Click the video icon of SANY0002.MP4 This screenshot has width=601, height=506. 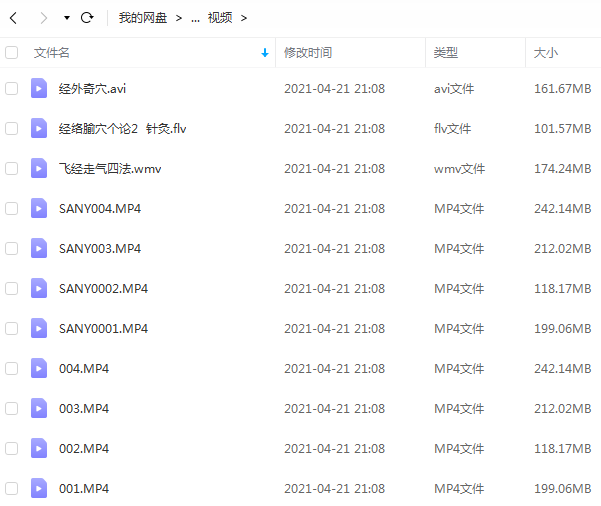(x=39, y=288)
